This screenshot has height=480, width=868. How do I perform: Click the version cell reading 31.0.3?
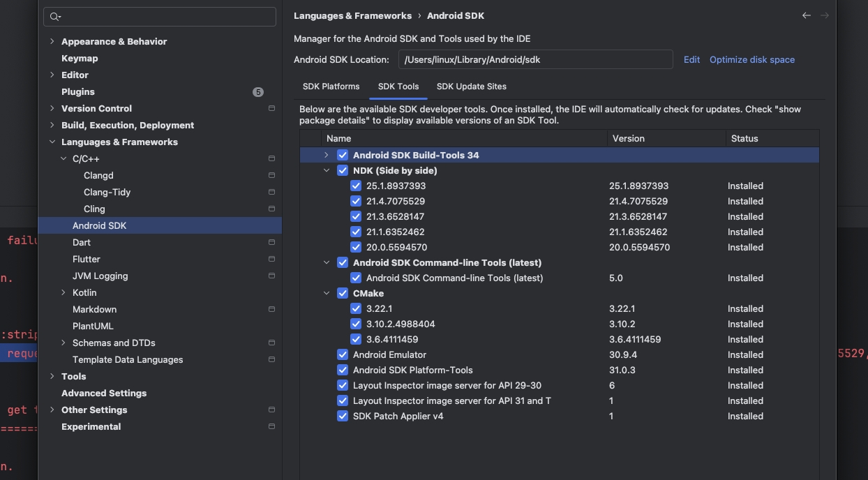pyautogui.click(x=622, y=370)
